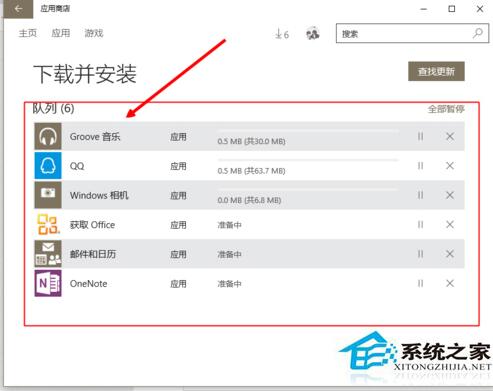
Task: Click the 查找更新 button
Action: pos(436,71)
